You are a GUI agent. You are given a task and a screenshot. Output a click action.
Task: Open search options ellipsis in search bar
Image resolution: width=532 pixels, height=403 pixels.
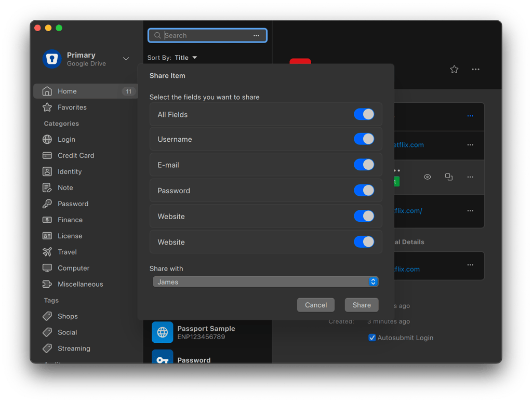pyautogui.click(x=256, y=35)
